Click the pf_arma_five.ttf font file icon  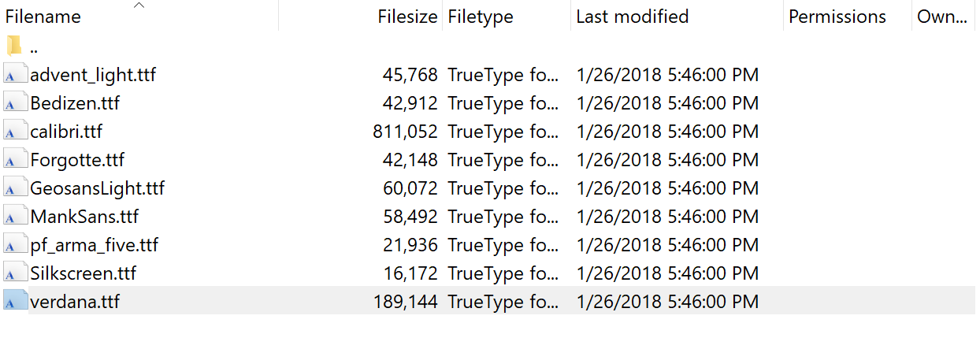14,245
